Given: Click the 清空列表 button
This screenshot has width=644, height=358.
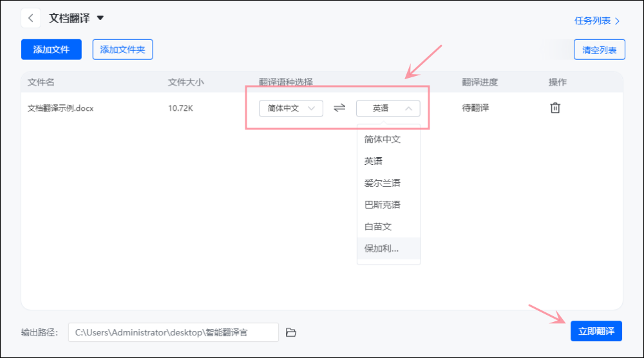Looking at the screenshot, I should (599, 50).
